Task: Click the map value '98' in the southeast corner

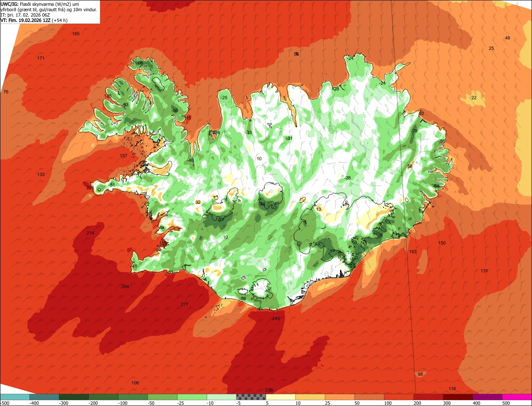Action: tap(420, 374)
